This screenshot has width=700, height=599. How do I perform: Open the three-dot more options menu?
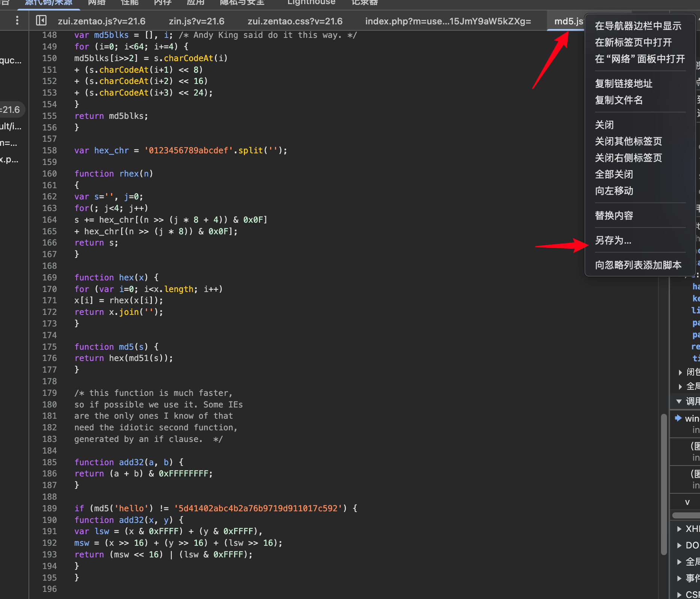click(17, 21)
